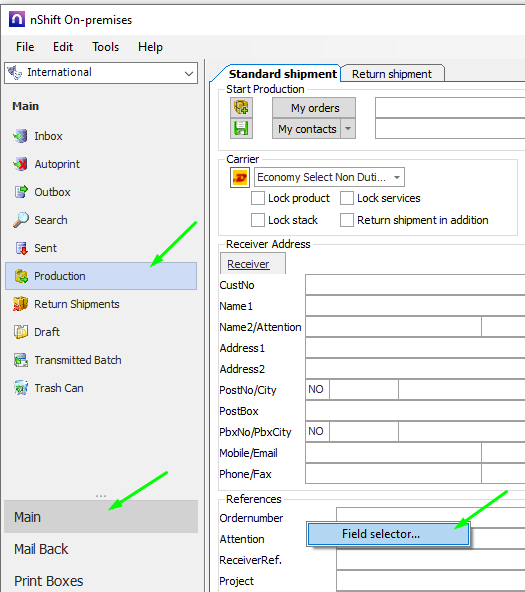Click the Address2 input field
525x592 pixels.
415,368
